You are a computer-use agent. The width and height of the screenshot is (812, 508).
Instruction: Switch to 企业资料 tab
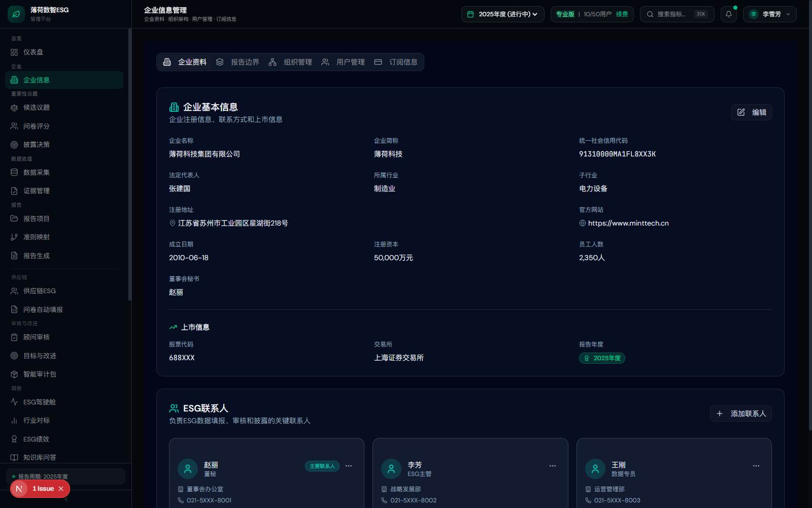tap(185, 62)
